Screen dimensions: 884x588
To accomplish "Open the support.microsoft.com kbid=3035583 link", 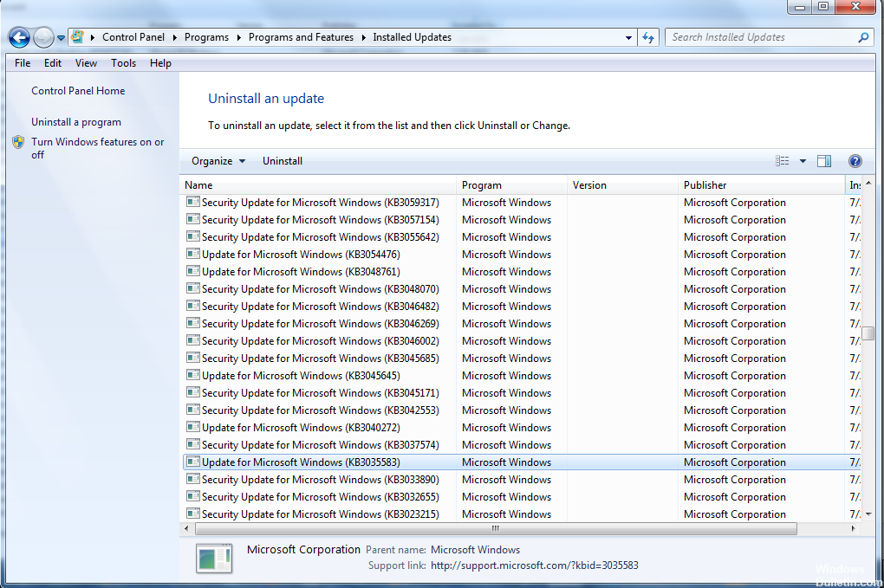I will pos(535,565).
